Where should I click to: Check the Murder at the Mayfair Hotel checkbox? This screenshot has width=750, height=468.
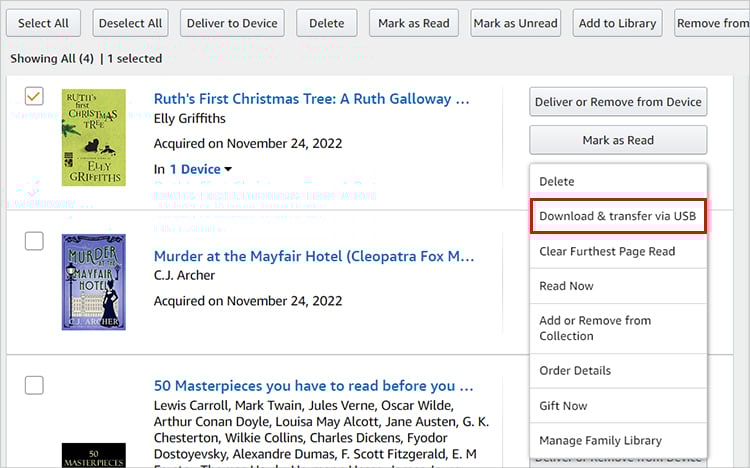[34, 240]
